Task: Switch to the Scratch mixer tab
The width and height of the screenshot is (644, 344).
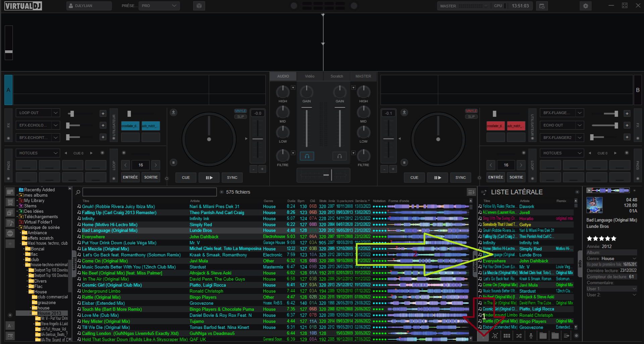Action: point(337,76)
